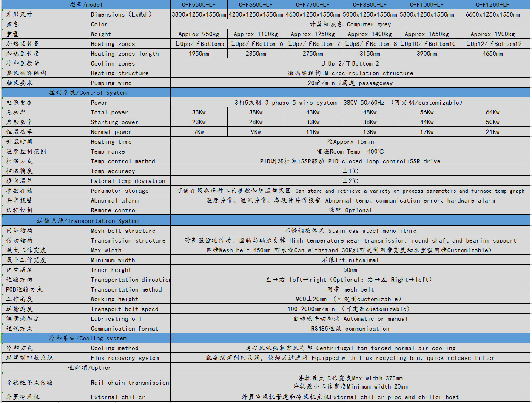Select the Transportation System section header
The width and height of the screenshot is (532, 403).
pos(88,221)
